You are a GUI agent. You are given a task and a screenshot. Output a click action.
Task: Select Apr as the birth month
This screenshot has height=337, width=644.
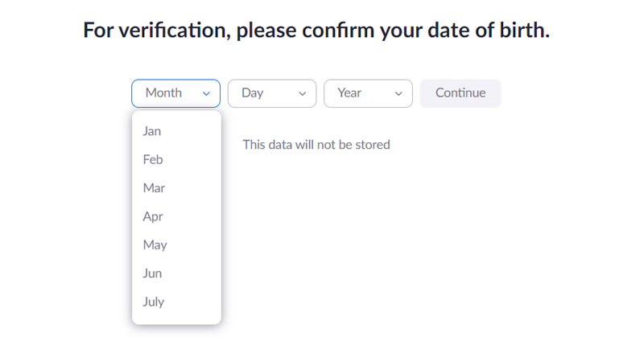153,216
